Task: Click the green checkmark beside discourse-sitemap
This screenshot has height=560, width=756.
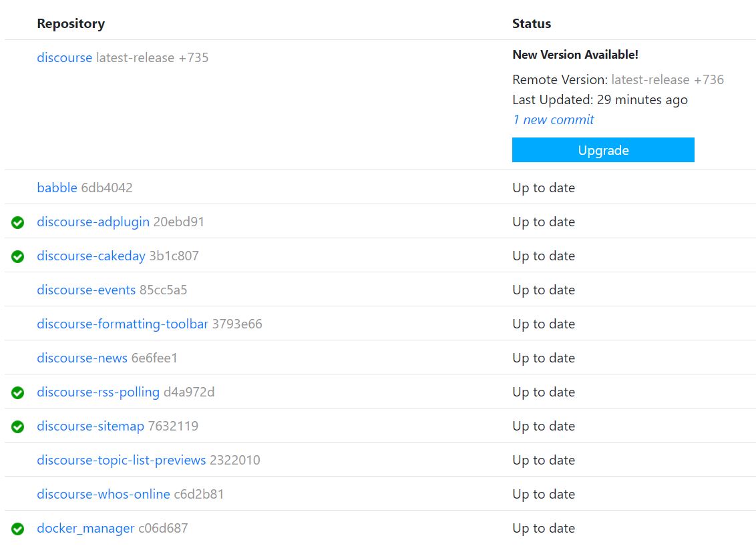Action: point(18,427)
